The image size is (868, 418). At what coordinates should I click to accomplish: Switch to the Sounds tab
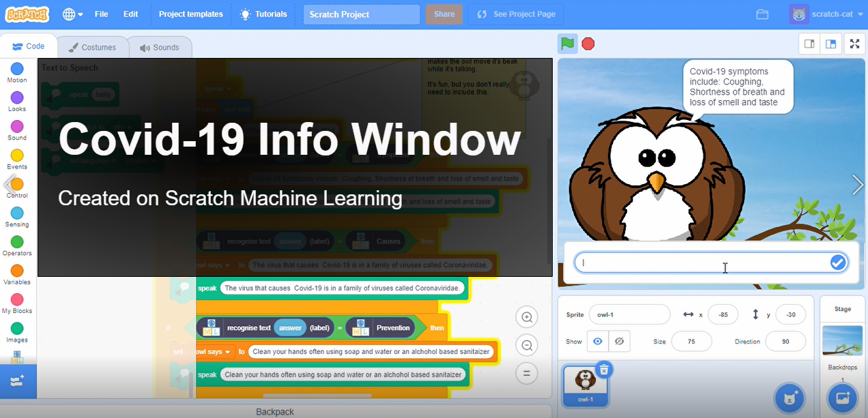click(x=160, y=47)
